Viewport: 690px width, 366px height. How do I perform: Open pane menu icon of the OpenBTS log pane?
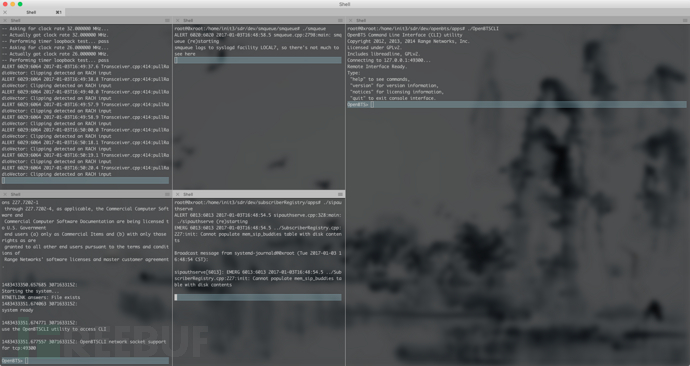167,194
